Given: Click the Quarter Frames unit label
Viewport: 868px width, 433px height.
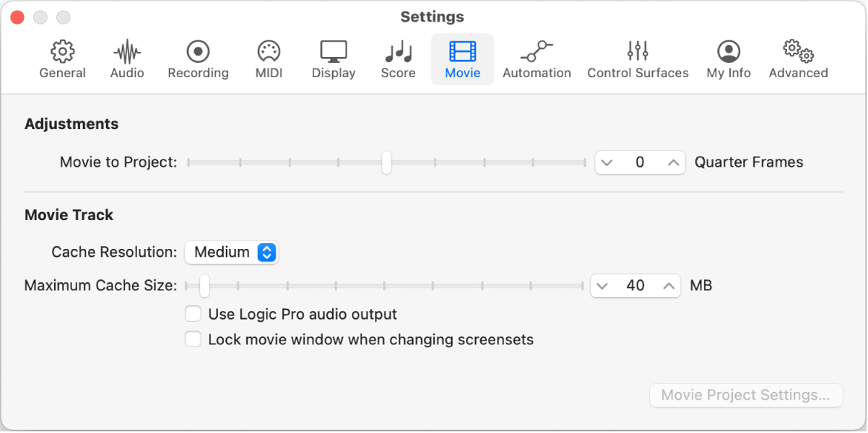Looking at the screenshot, I should pyautogui.click(x=749, y=162).
